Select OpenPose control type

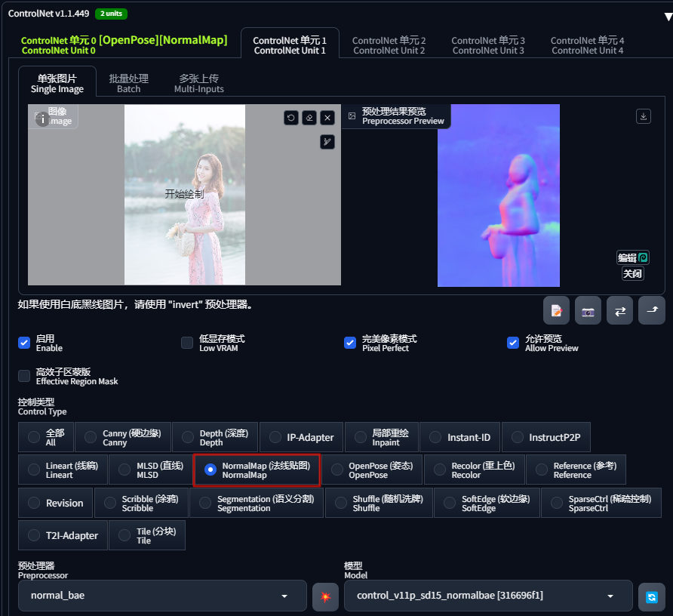(x=372, y=470)
